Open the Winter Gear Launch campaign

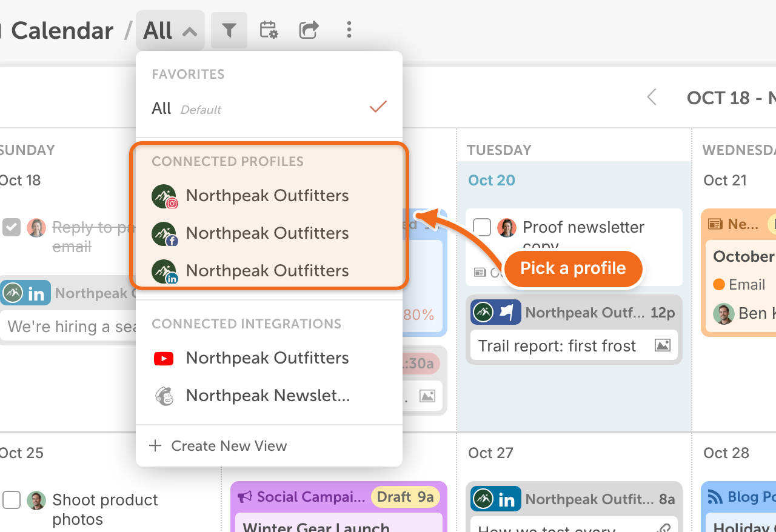pos(316,527)
